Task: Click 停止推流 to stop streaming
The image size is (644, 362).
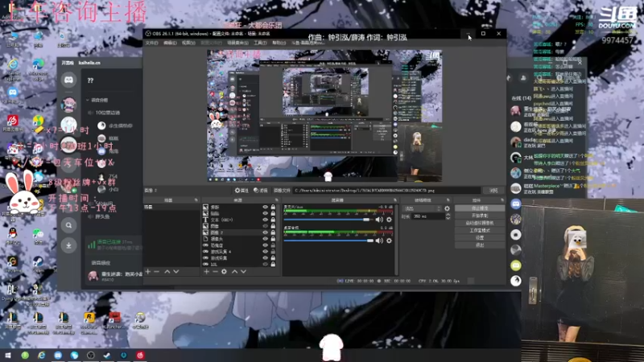Action: tap(480, 208)
